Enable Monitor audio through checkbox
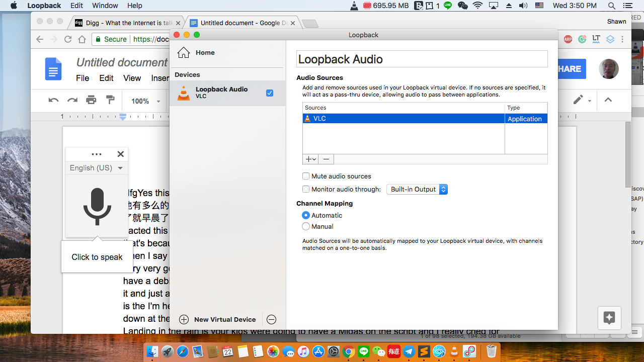The height and width of the screenshot is (362, 644). 306,189
